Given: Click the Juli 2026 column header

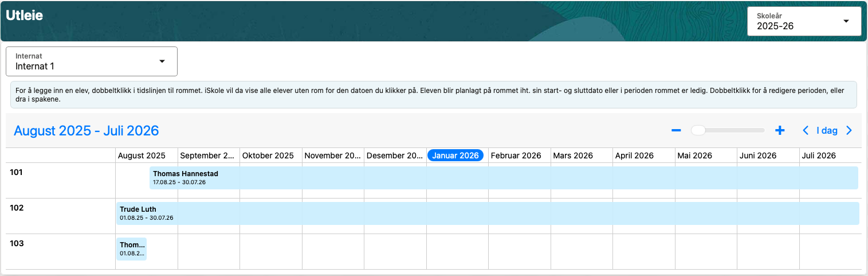Looking at the screenshot, I should pos(819,156).
